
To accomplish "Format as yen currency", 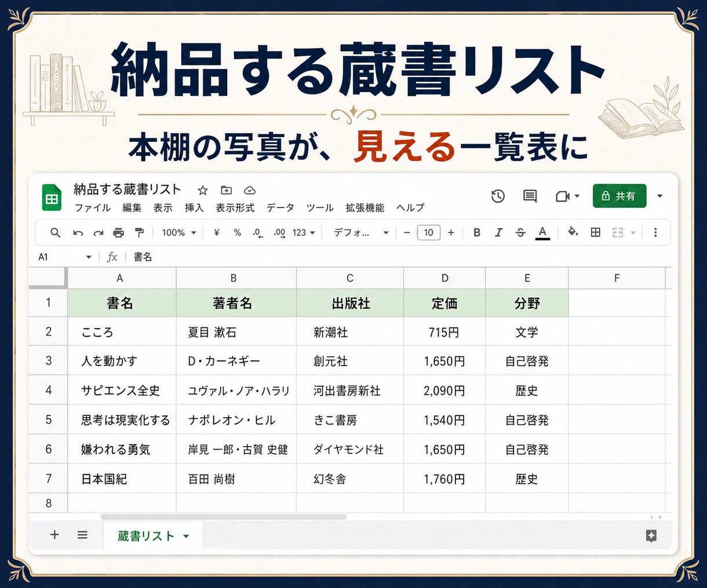I will (217, 232).
